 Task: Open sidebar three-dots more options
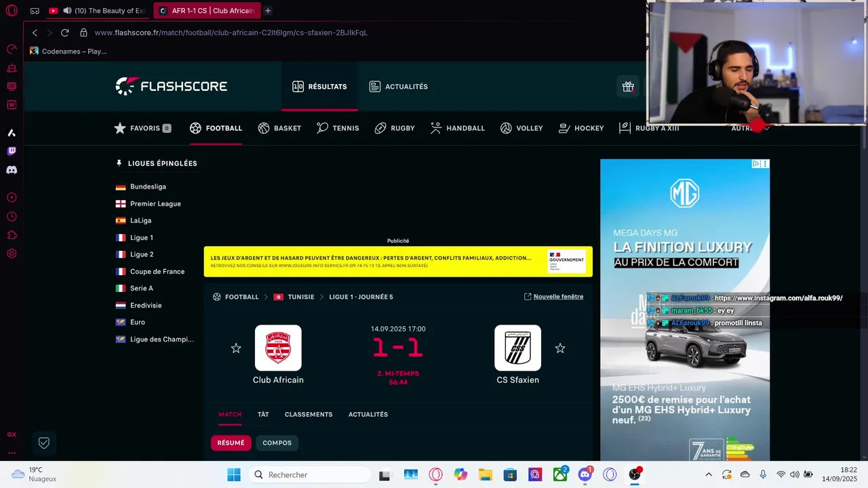(x=12, y=453)
